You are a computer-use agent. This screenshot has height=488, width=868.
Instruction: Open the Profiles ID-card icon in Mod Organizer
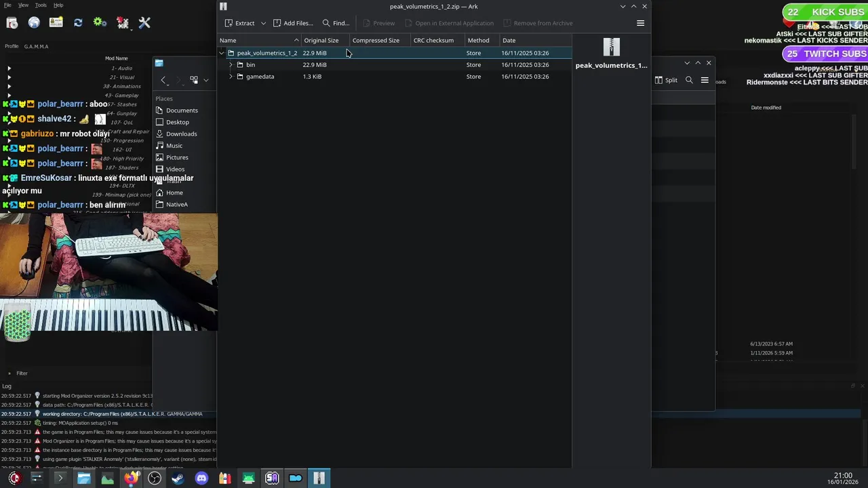(x=56, y=22)
